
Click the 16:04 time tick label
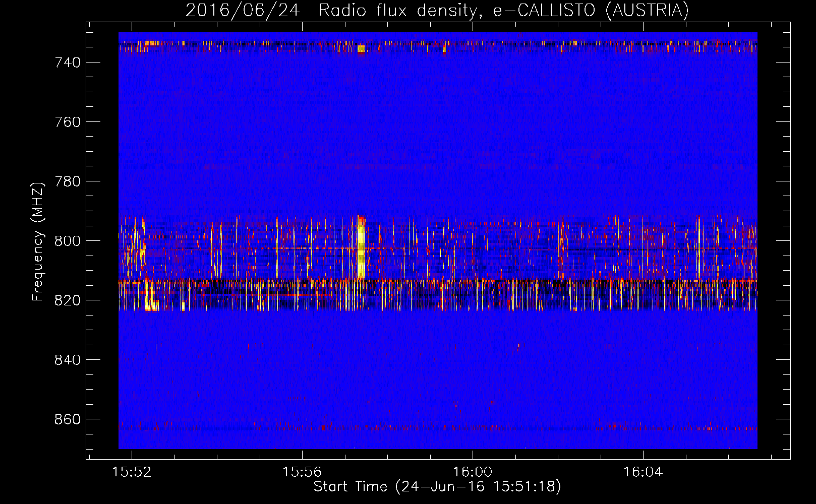[643, 472]
